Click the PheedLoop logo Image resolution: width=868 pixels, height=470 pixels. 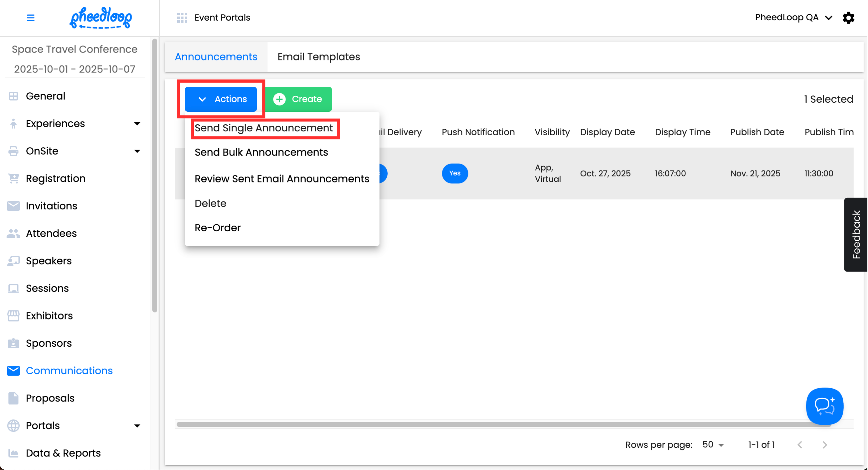point(101,18)
